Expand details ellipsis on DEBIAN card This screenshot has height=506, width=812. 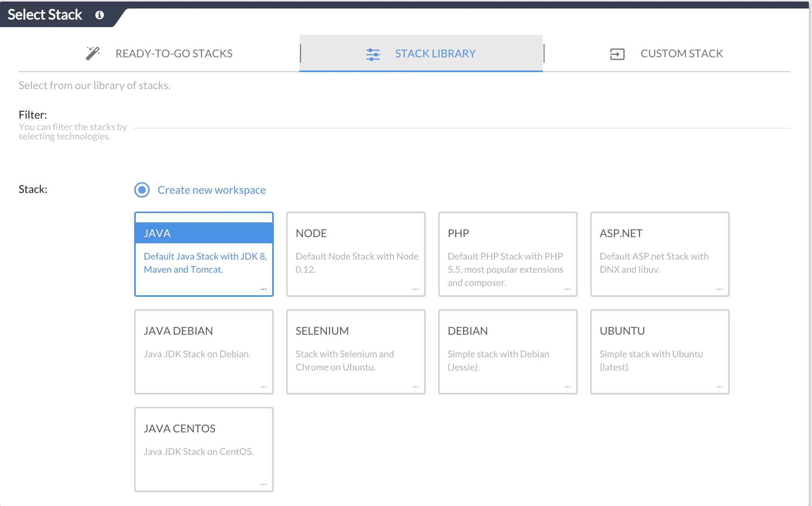568,387
